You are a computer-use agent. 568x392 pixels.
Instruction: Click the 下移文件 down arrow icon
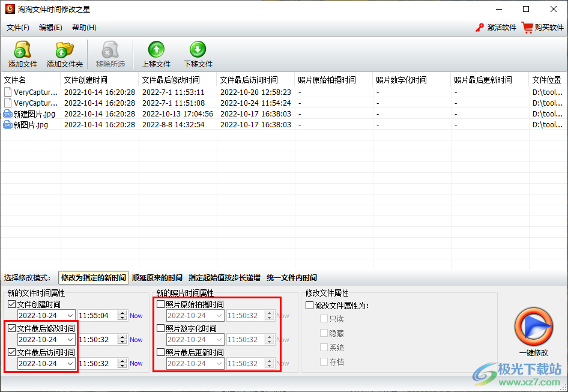pyautogui.click(x=198, y=49)
